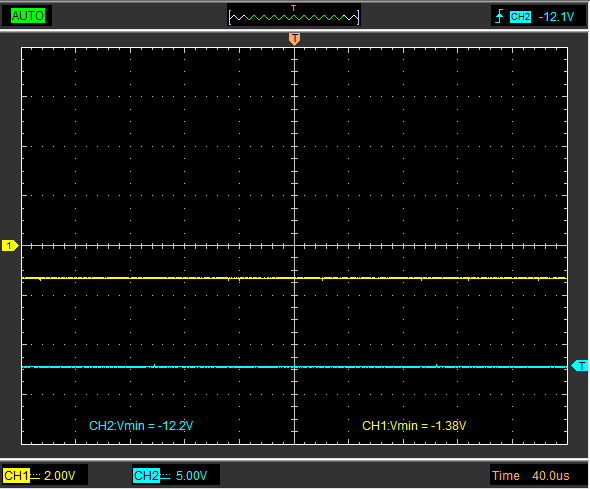Click the cyan T trigger level arrow
This screenshot has width=590, height=489.
coord(579,366)
